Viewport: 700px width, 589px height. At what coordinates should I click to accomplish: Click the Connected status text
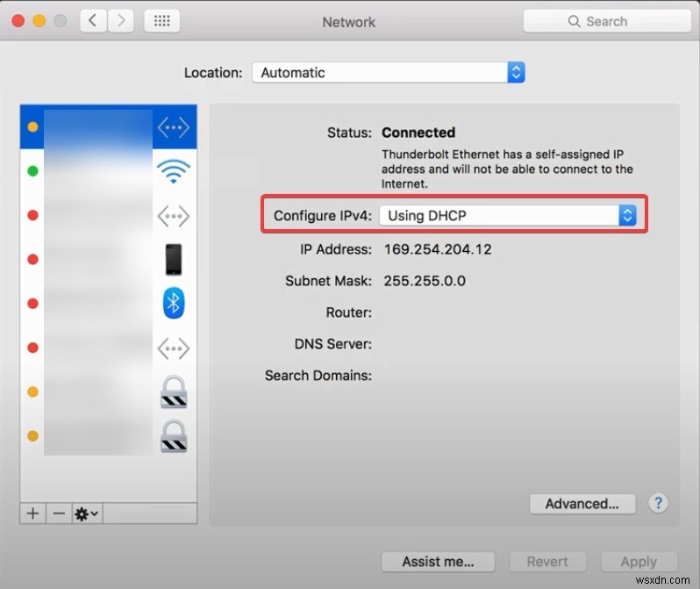418,133
